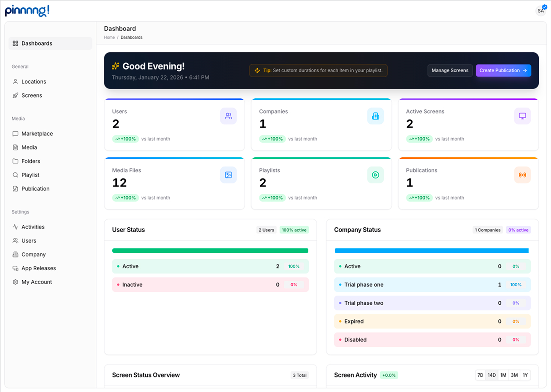This screenshot has width=551, height=392.
Task: Click the Companies card building icon
Action: pos(375,116)
